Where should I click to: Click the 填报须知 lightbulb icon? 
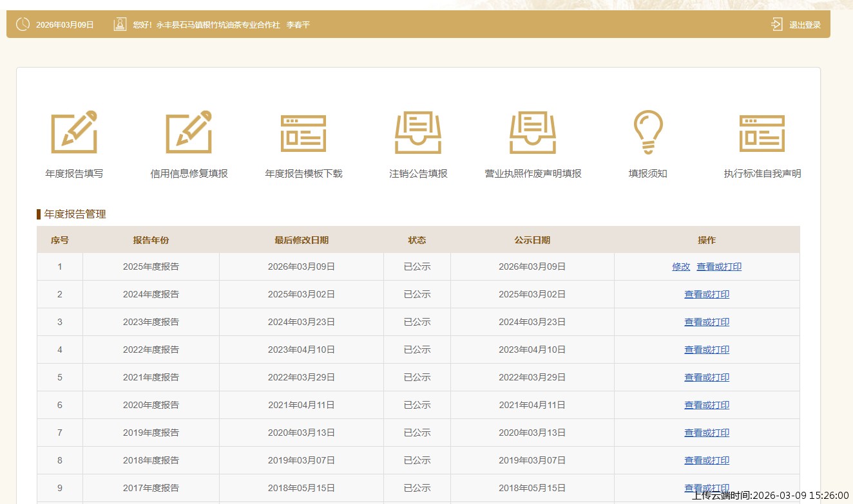(647, 132)
